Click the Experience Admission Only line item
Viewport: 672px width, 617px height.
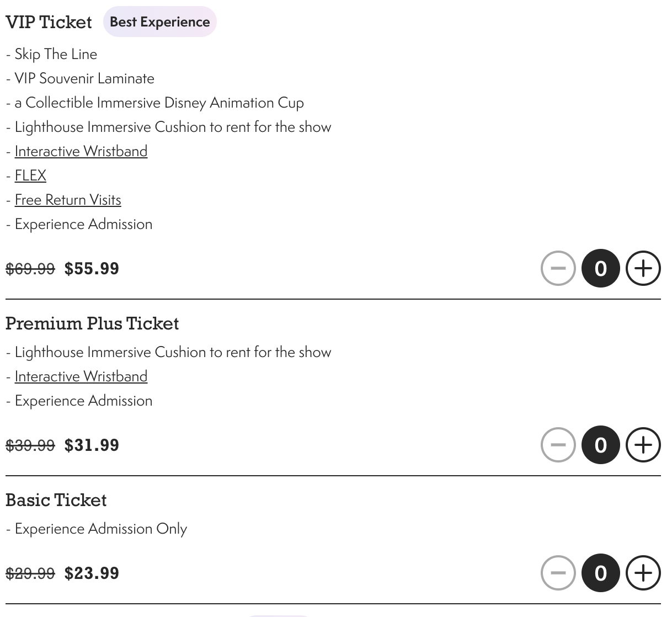click(96, 528)
